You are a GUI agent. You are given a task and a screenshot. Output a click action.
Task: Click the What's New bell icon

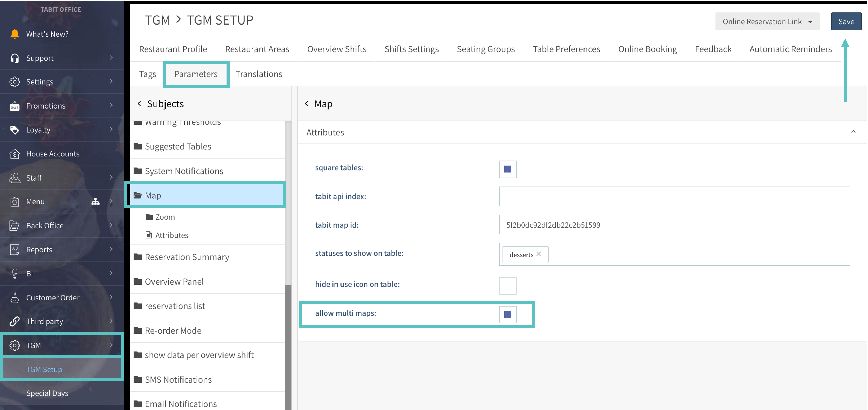pos(14,34)
